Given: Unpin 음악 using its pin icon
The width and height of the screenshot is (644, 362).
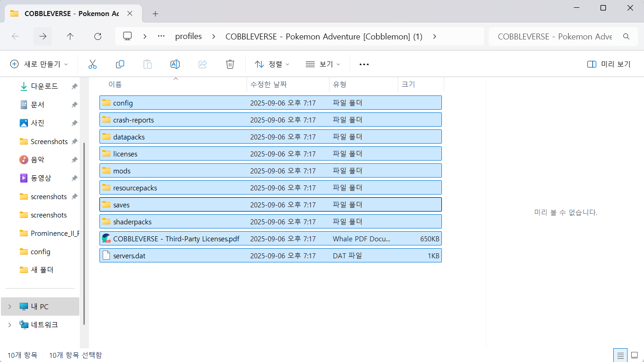Looking at the screenshot, I should [74, 160].
